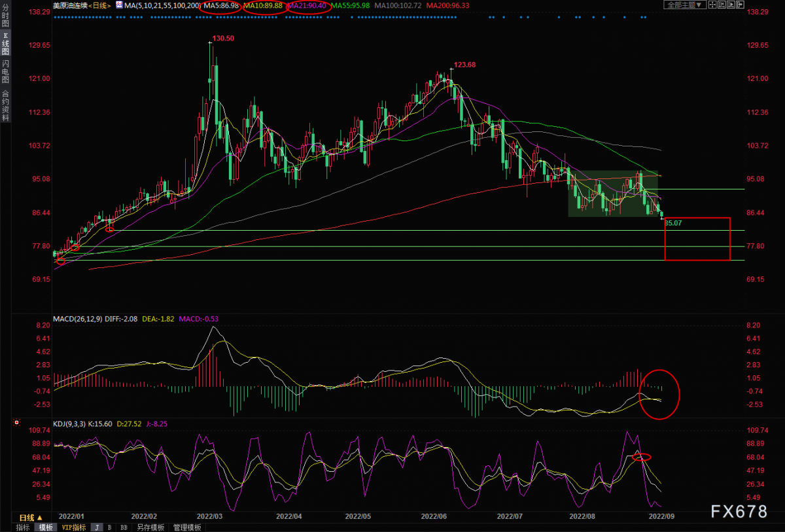785x532 pixels.
Task: Click the 另存模板 button
Action: point(150,527)
